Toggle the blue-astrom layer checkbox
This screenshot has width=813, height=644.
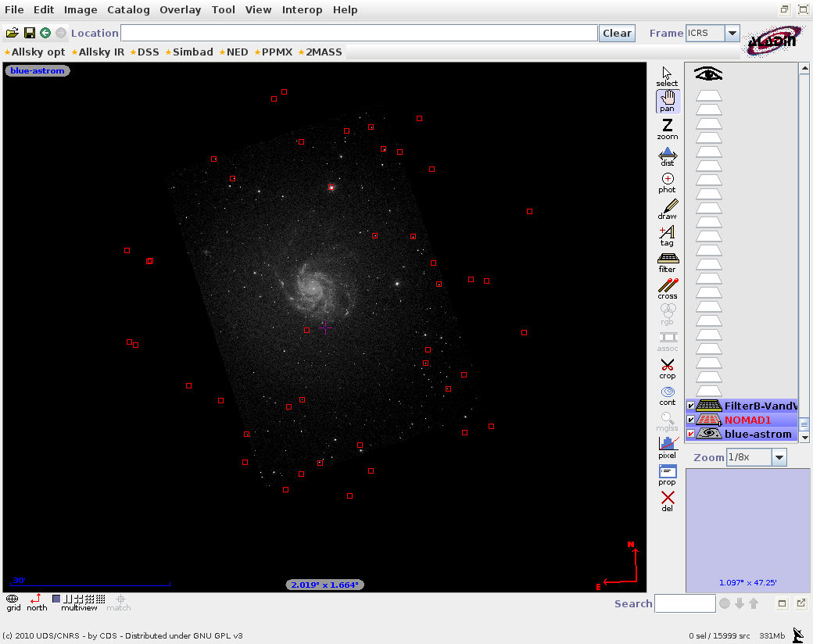coord(691,434)
